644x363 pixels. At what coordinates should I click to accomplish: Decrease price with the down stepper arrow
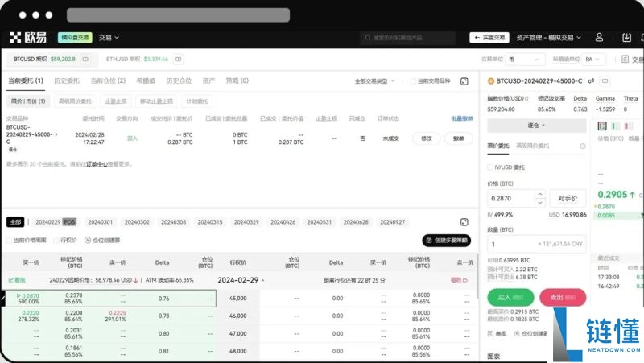point(540,203)
